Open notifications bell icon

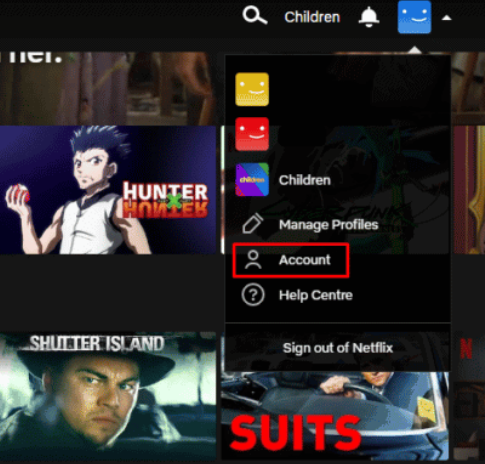[x=369, y=17]
